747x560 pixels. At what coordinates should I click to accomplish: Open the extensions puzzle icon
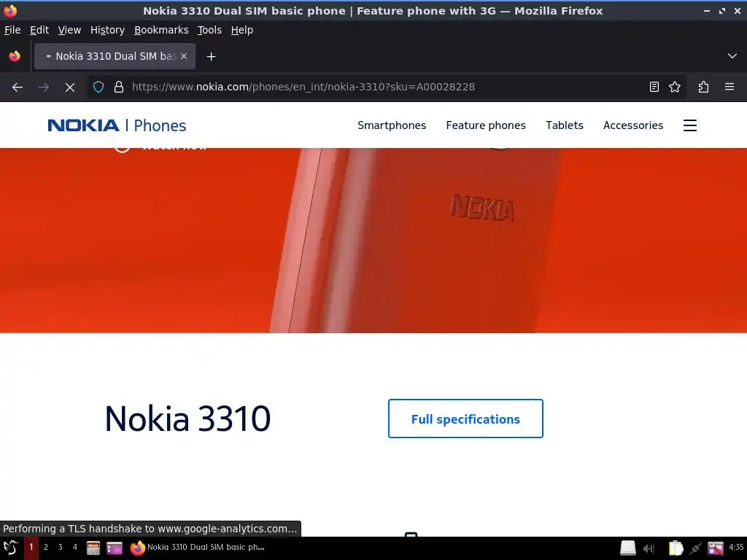(x=703, y=87)
